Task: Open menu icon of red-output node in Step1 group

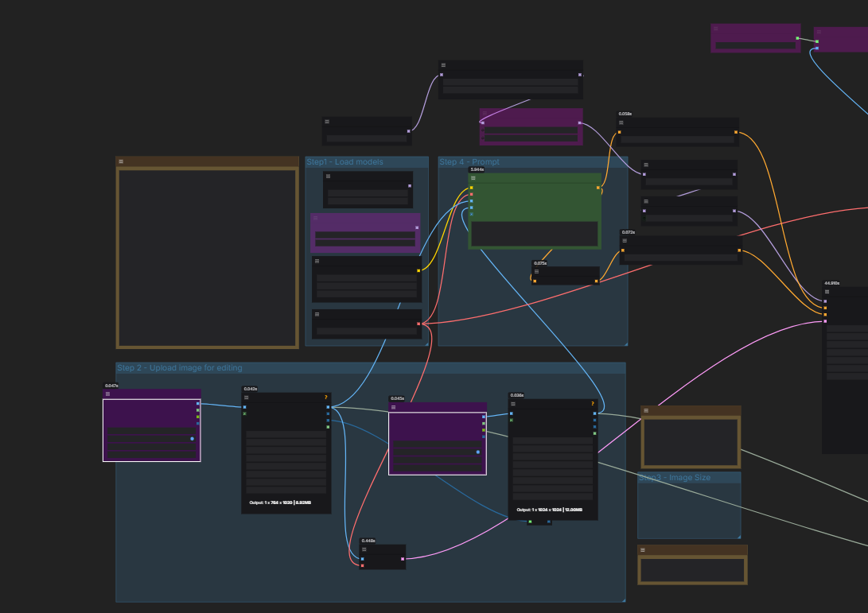Action: tap(317, 314)
